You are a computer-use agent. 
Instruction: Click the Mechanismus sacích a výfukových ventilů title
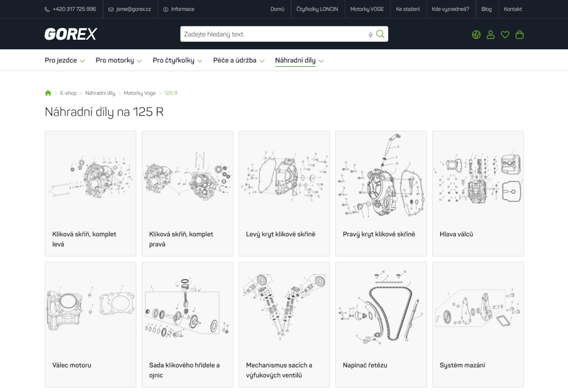279,370
